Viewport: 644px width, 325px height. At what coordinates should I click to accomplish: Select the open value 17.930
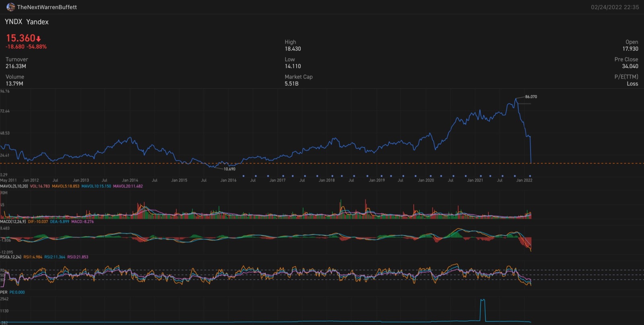630,49
